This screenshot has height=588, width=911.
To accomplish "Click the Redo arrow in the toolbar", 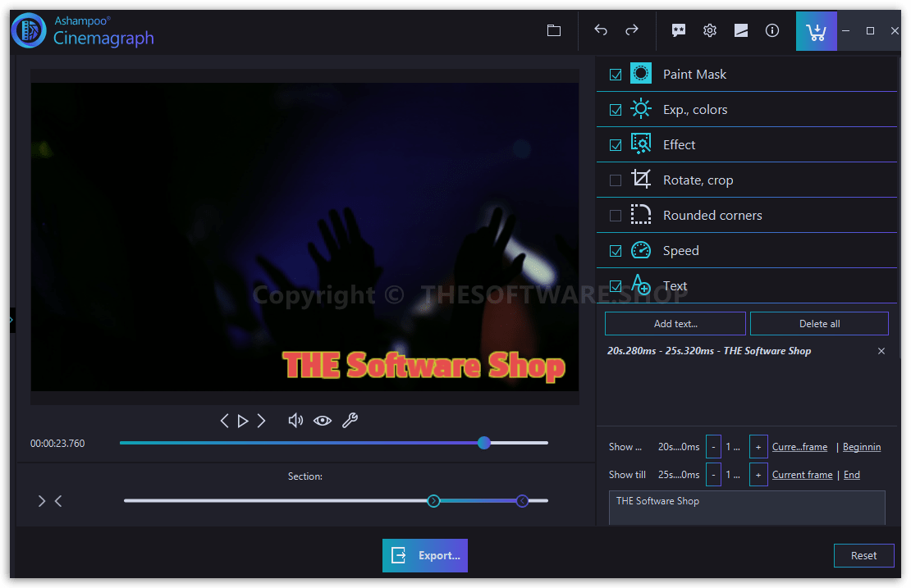I will click(631, 30).
